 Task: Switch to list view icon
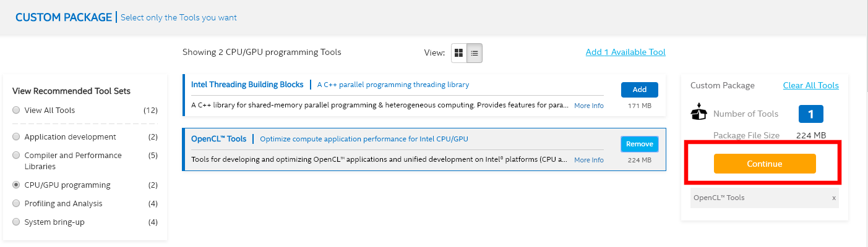[x=475, y=53]
